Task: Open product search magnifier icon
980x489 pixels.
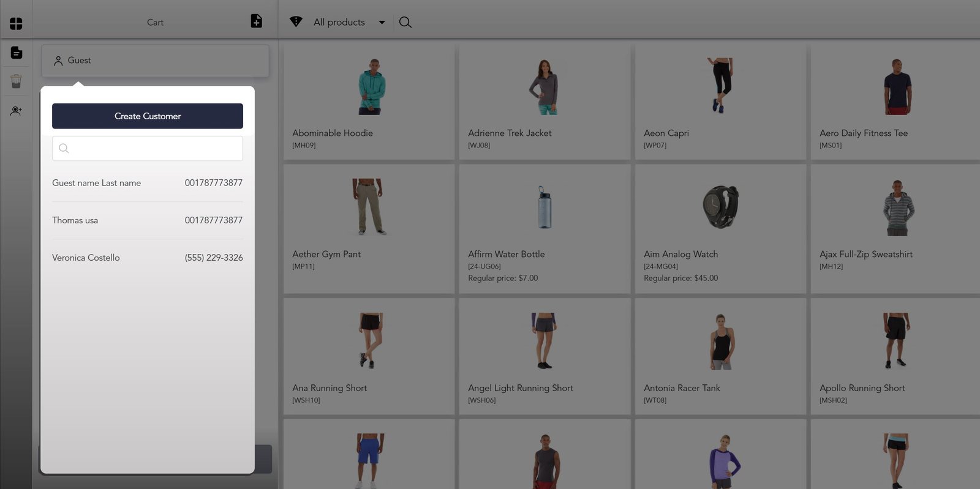Action: point(405,22)
